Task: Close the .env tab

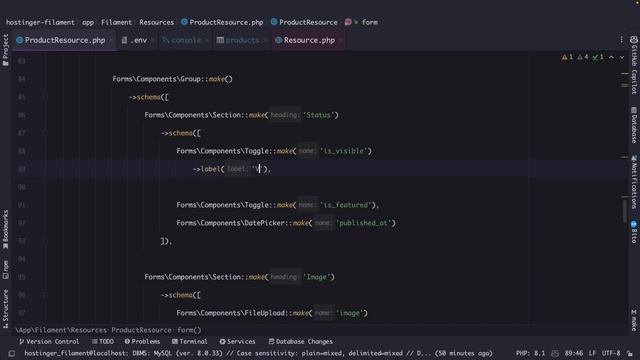Action: (153, 40)
